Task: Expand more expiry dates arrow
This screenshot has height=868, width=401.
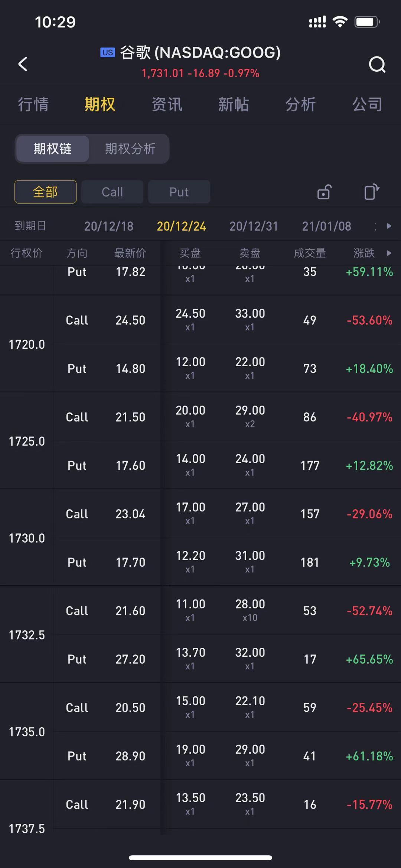Action: click(389, 226)
